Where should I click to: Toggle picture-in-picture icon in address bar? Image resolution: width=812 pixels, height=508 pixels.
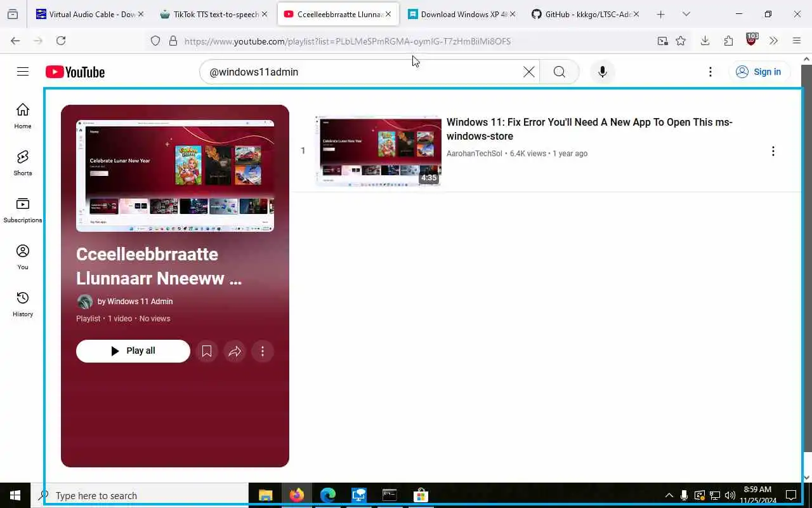coord(662,41)
